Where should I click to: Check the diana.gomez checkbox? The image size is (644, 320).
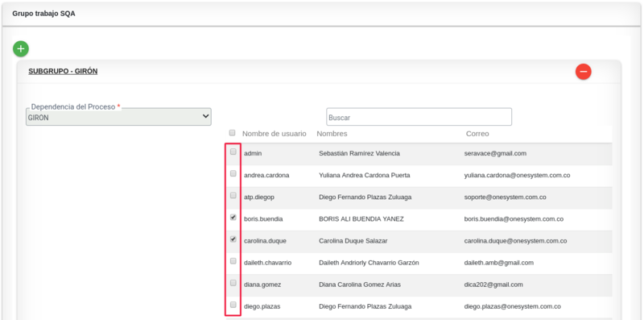[233, 283]
